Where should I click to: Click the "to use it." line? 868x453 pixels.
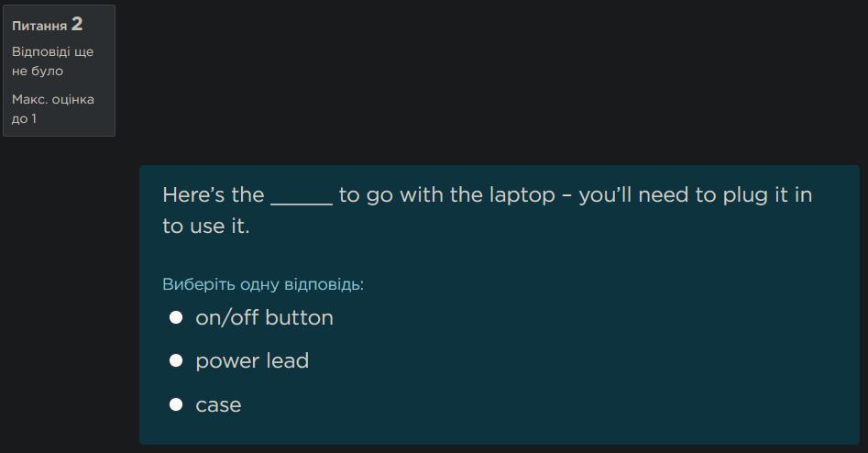[206, 226]
